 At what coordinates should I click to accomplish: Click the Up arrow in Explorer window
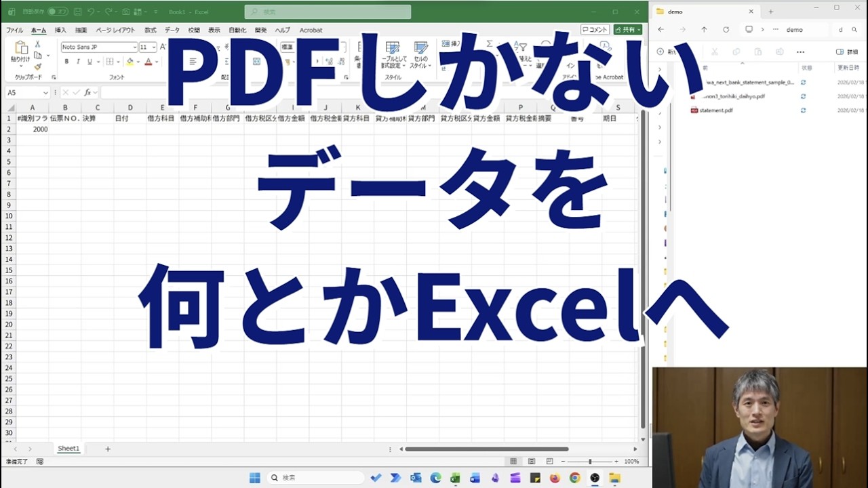704,30
